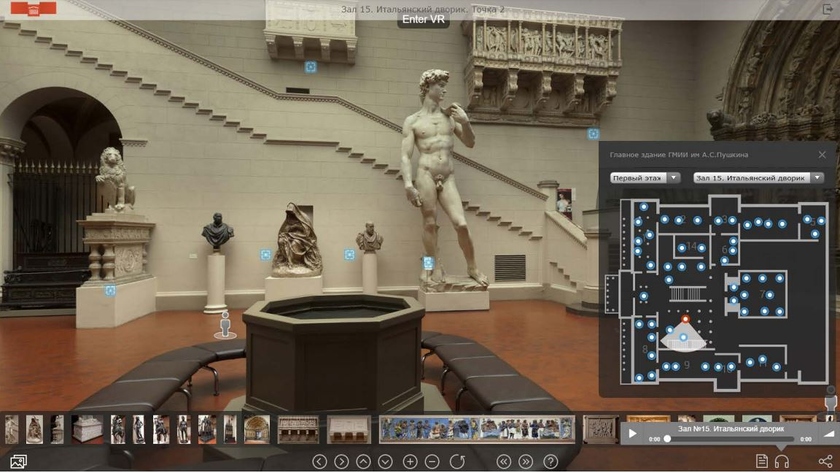Screen dimensions: 840x473
Task: Close the museum floor map panel
Action: [822, 155]
